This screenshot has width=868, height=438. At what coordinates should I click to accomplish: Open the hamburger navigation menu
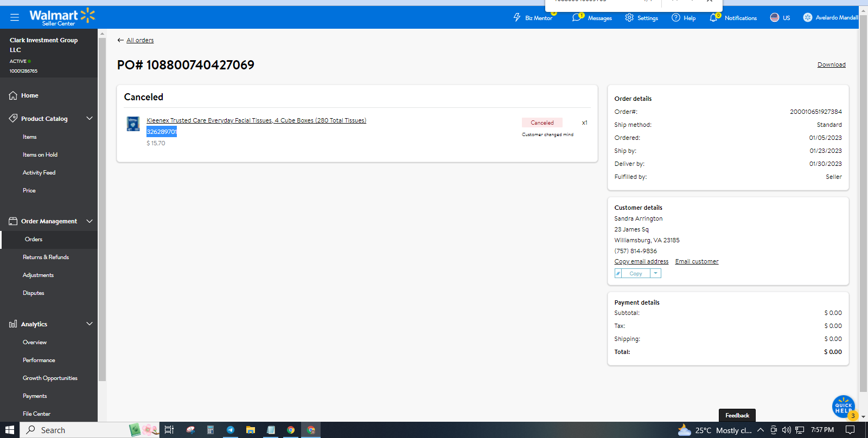(x=15, y=17)
